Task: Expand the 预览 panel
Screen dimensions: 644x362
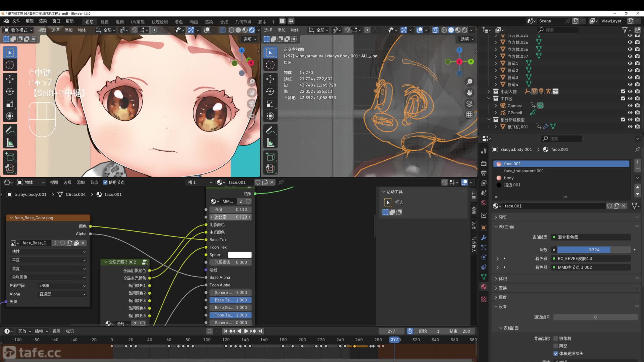Action: 503,217
